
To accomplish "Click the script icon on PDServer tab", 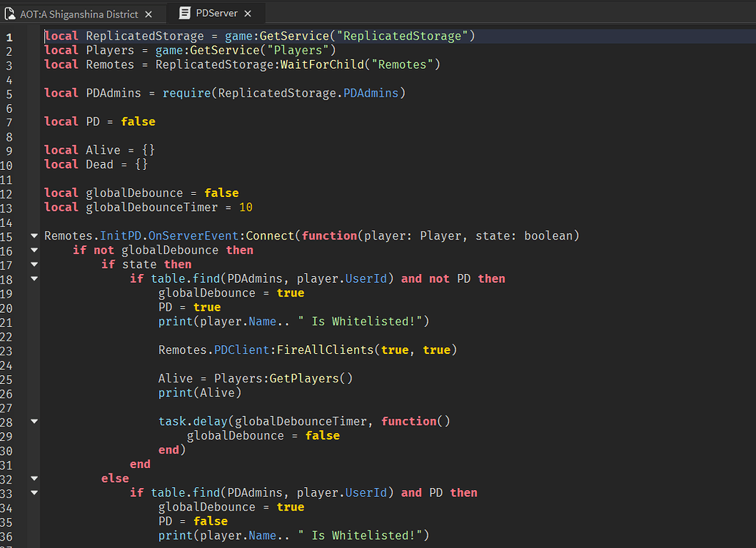I will [x=185, y=14].
